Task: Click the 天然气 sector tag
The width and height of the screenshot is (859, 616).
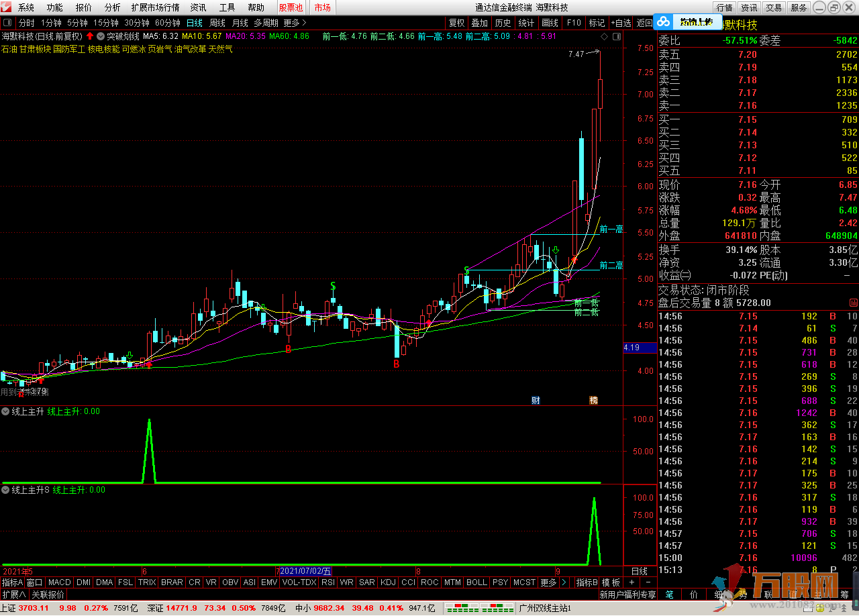Action: coord(221,49)
